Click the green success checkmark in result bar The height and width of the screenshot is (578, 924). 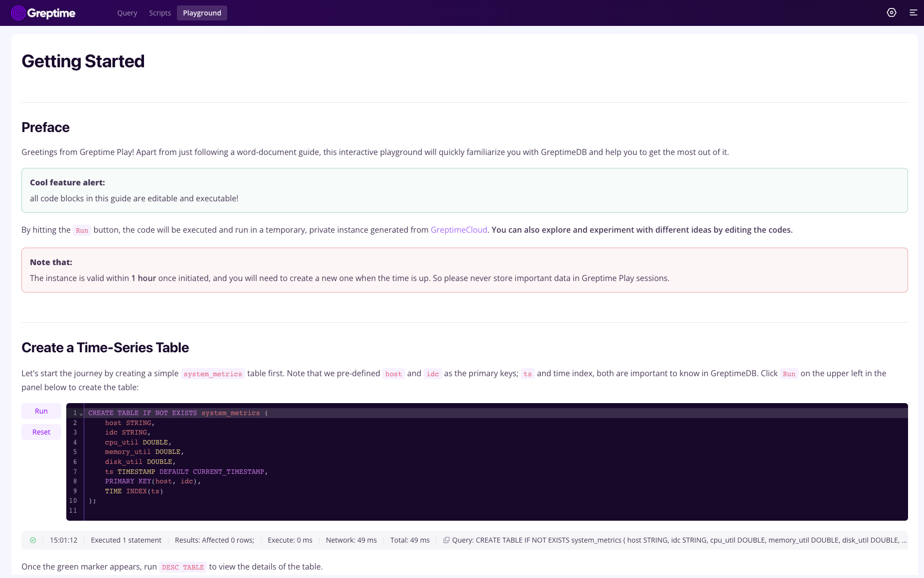pos(33,540)
